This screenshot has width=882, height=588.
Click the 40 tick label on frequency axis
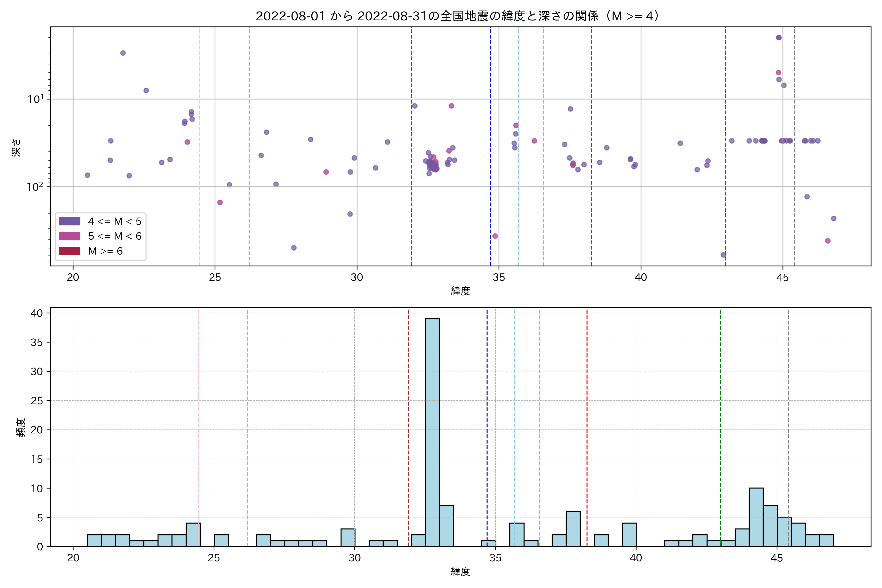coord(37,313)
